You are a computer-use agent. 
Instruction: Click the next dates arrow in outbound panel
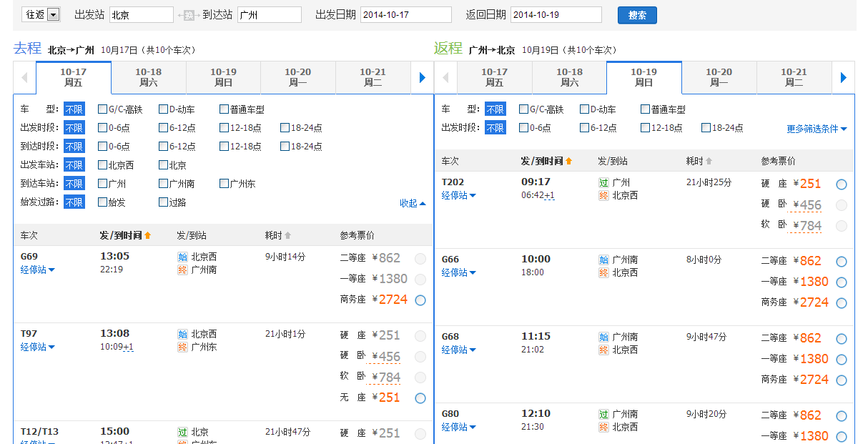click(422, 77)
